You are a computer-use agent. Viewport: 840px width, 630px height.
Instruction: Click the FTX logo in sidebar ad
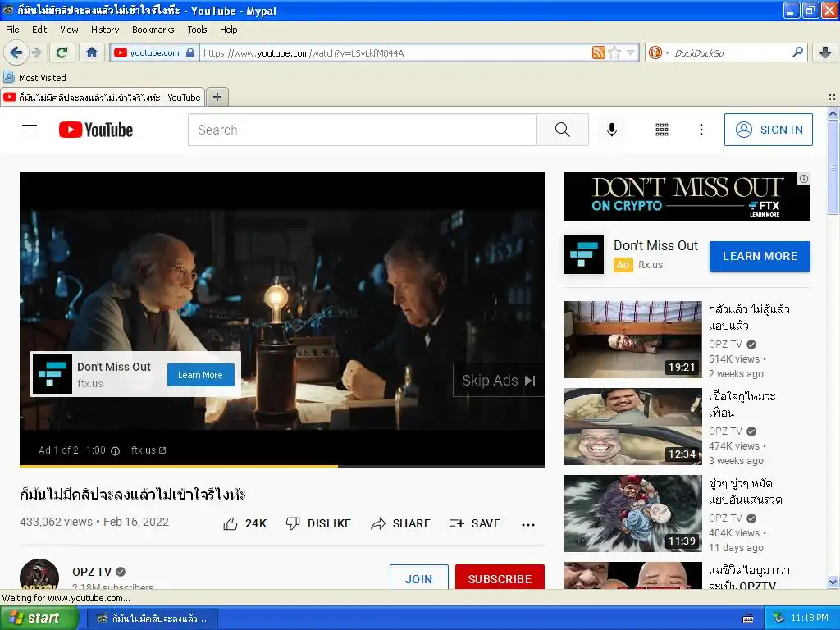(584, 254)
